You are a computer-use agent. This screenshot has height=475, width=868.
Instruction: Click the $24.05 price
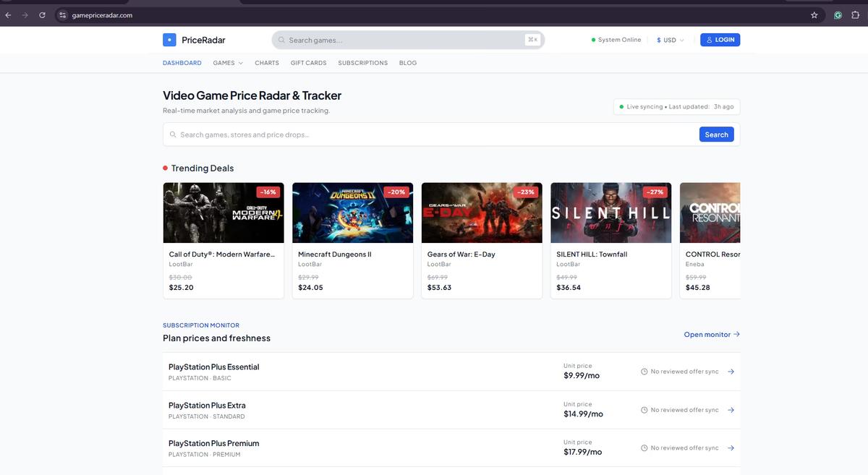point(311,288)
